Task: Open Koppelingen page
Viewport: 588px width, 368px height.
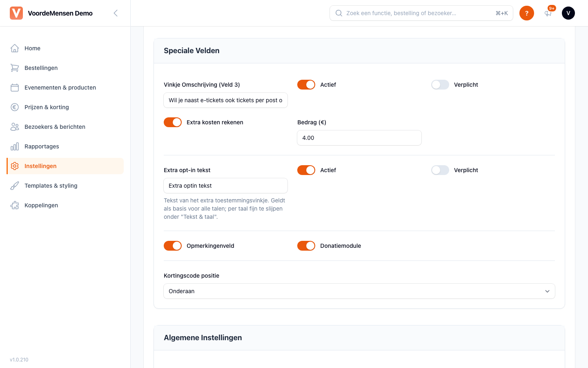Action: tap(65, 205)
